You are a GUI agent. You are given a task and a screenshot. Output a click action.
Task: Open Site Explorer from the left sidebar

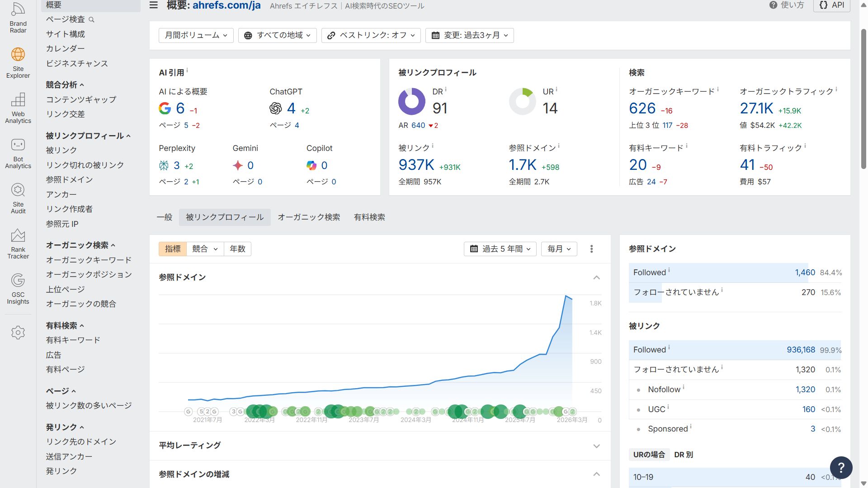[x=18, y=61]
